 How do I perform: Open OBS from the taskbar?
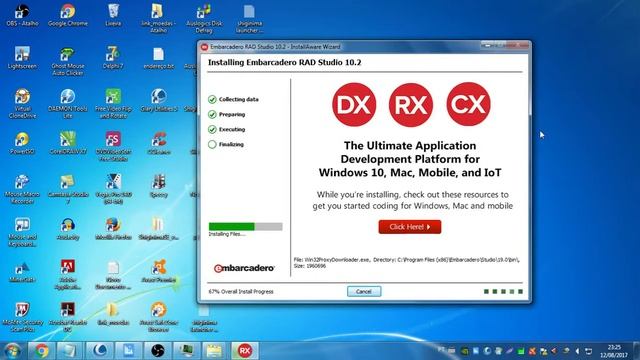click(158, 351)
